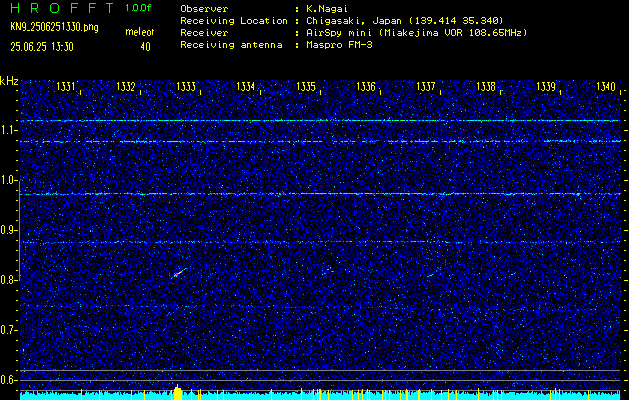This screenshot has width=629, height=400.
Task: Click the AirSpy mini receiver description
Action: click(x=417, y=33)
